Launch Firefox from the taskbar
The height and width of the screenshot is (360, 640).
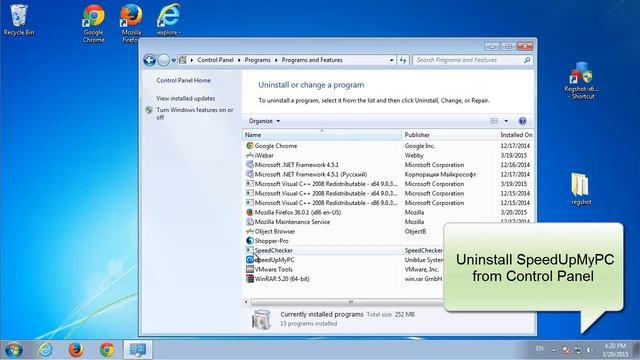click(76, 350)
